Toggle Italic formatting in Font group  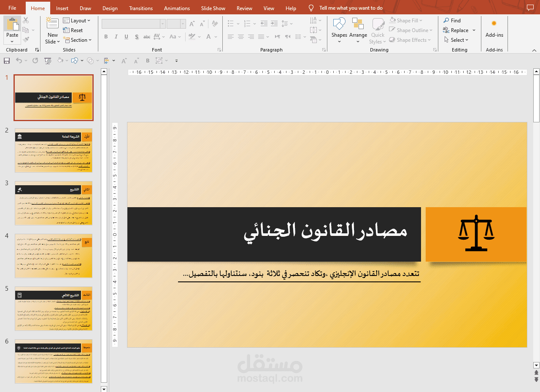(x=116, y=37)
